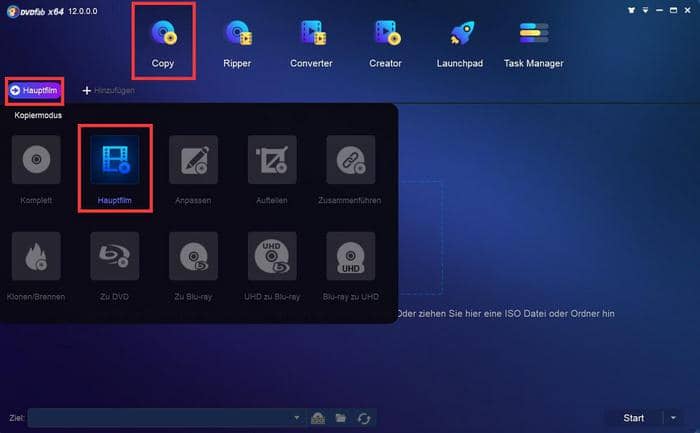
Task: Open the title bar menu dropdown icon
Action: point(646,10)
